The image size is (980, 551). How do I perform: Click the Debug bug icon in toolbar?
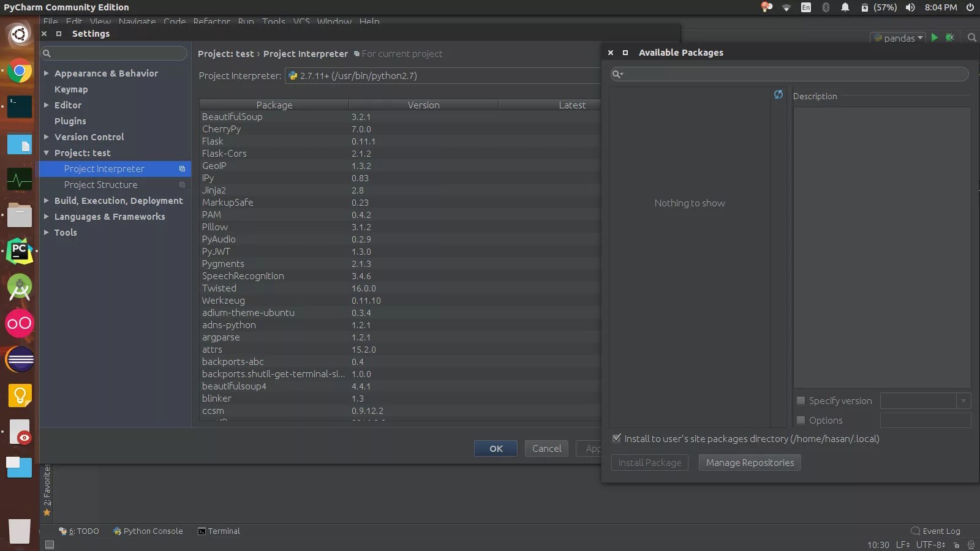950,37
